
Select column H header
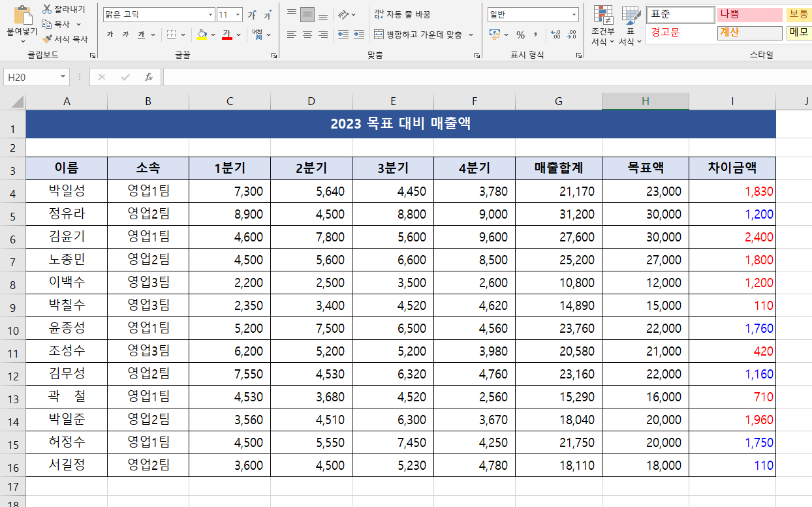(645, 101)
